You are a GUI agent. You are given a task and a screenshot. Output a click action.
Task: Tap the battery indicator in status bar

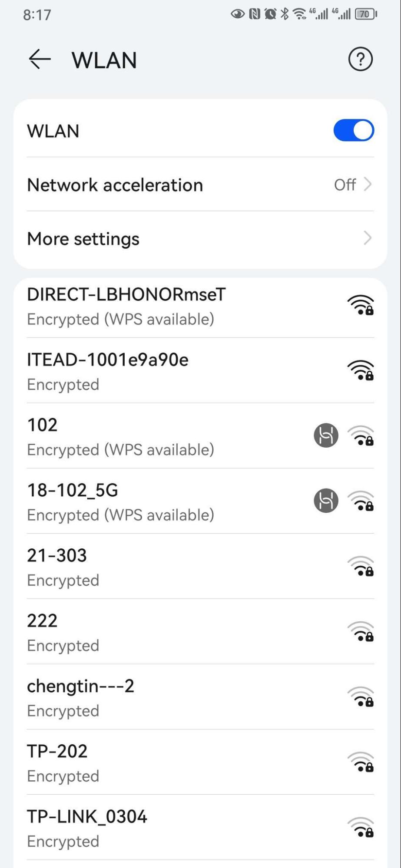click(366, 14)
